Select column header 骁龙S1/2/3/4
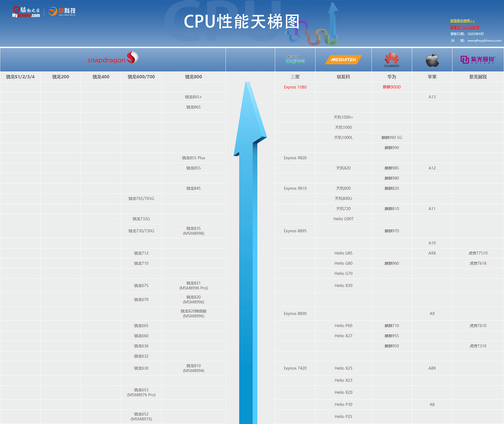This screenshot has height=424, width=504. pyautogui.click(x=20, y=77)
